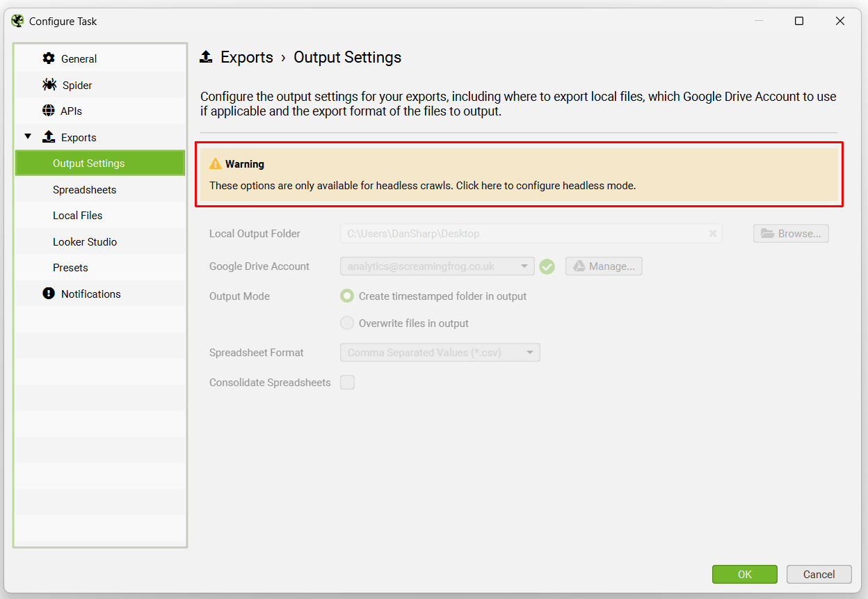Click the green checkmark beside Google Drive Account
868x599 pixels.
[547, 266]
